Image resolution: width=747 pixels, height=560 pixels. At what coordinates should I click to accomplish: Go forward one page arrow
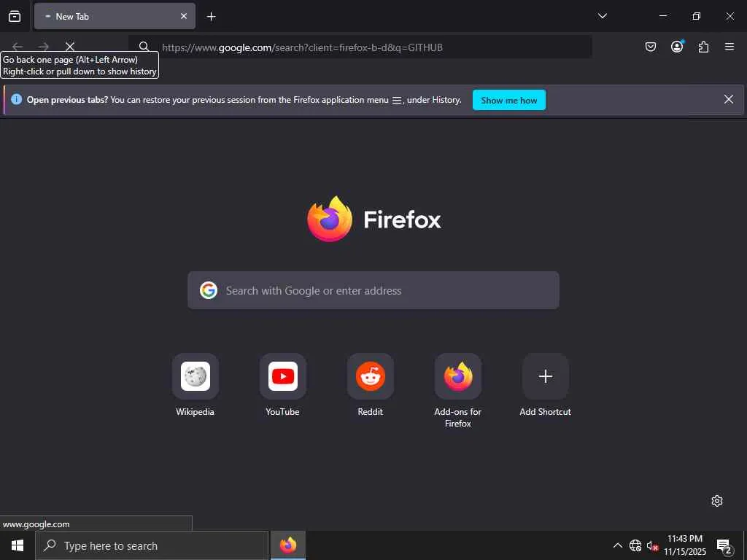point(44,47)
